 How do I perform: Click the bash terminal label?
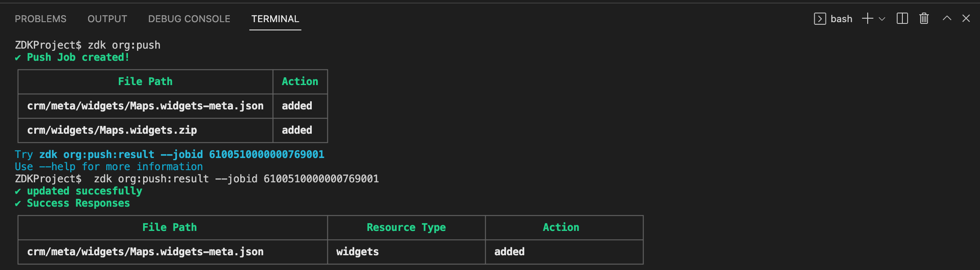click(x=841, y=19)
